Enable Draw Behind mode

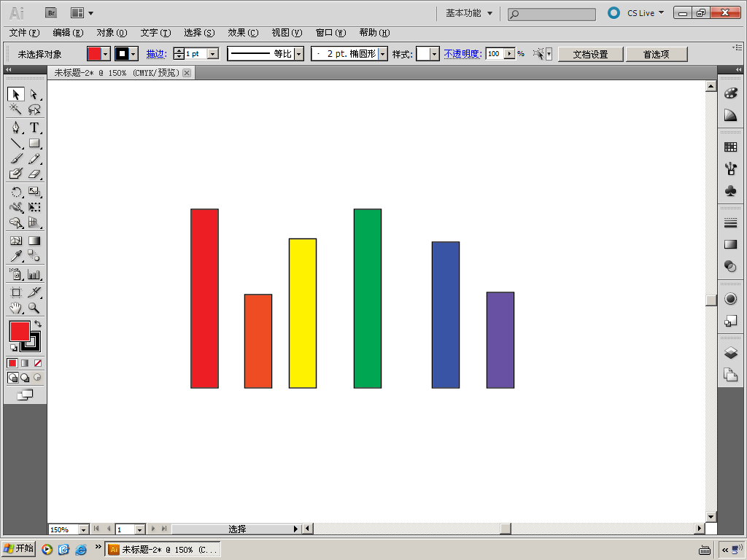pyautogui.click(x=25, y=378)
